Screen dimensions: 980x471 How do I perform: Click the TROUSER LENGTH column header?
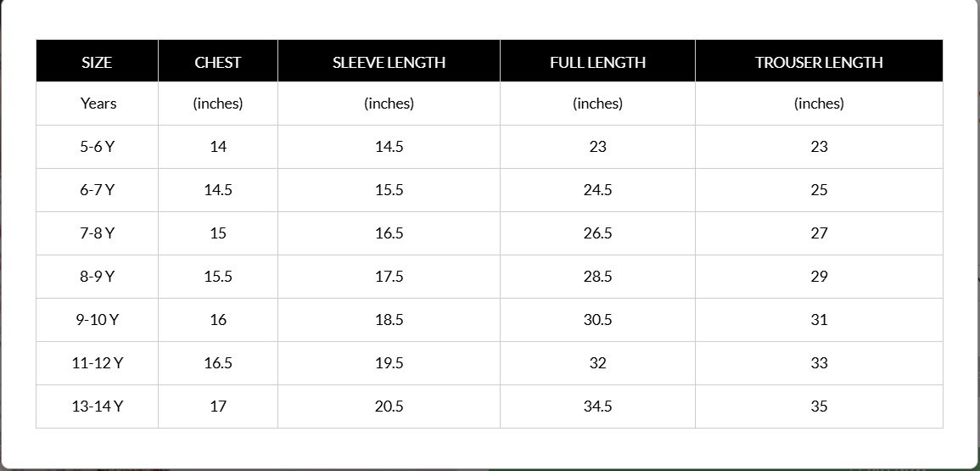(x=819, y=61)
